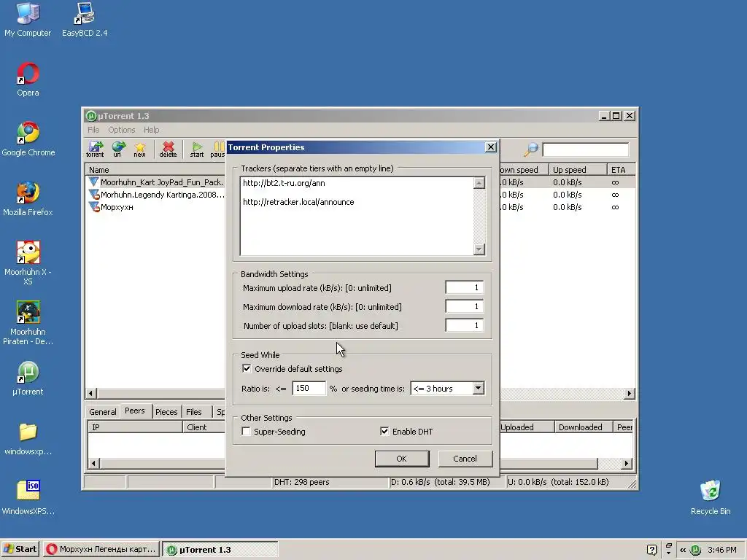Click the new torrent star icon
The image size is (747, 560).
(x=139, y=149)
